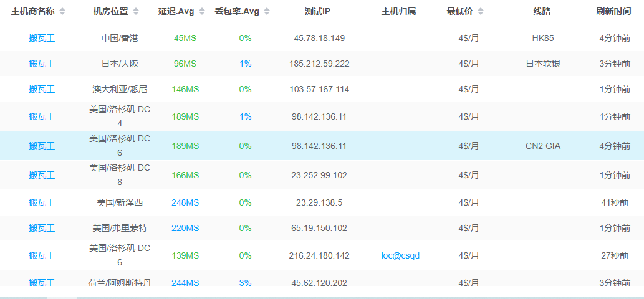Click 搬瓦工 in the 美国/新泽西 row

click(42, 202)
